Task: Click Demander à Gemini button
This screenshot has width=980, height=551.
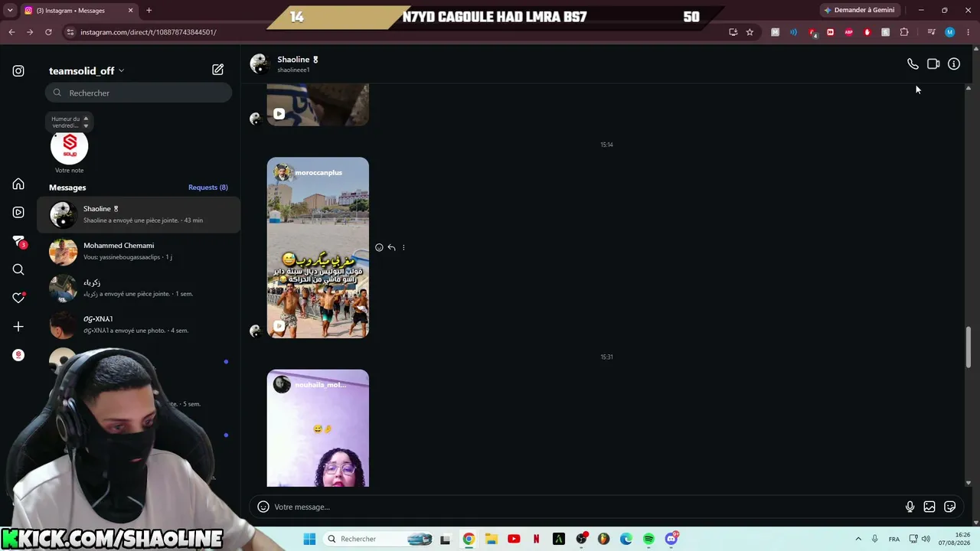Action: (858, 10)
